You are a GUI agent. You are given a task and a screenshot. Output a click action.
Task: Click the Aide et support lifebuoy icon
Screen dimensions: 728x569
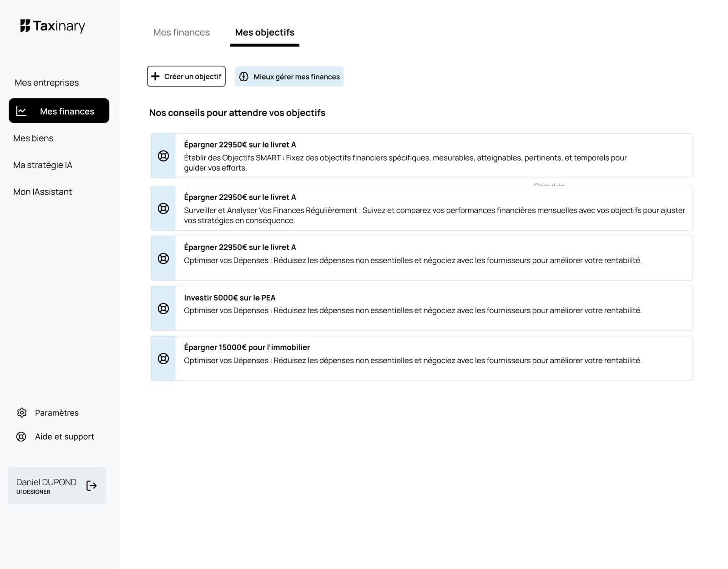[x=21, y=437]
